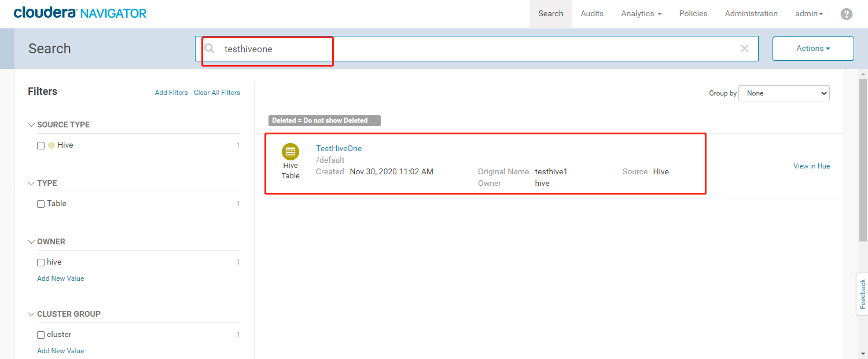Remove the Deleted filter tag
This screenshot has width=868, height=359.
(x=374, y=120)
